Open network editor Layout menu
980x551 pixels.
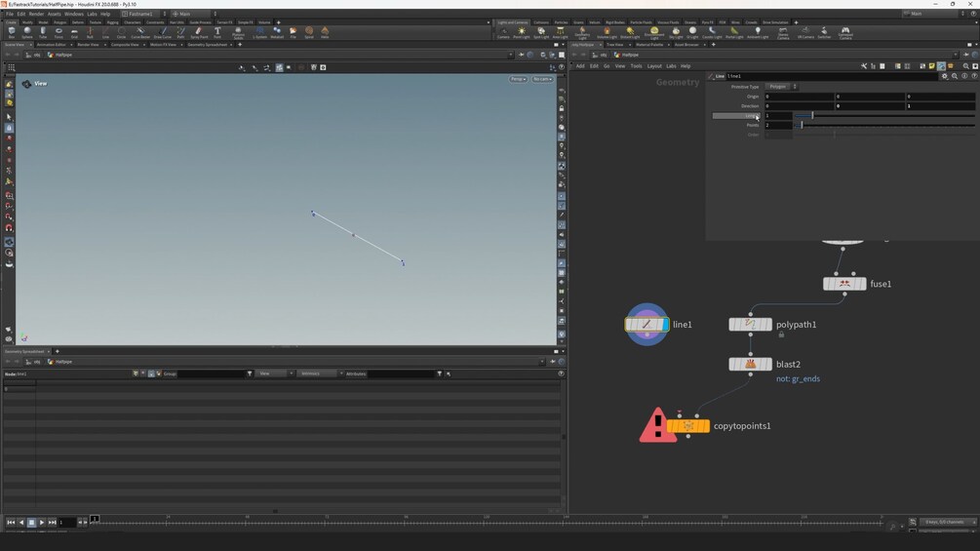coord(653,66)
